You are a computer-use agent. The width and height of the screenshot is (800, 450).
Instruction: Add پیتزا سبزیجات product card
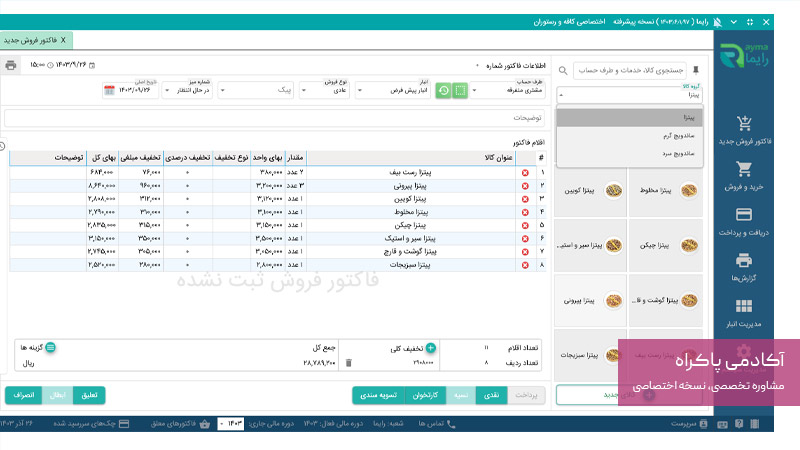(590, 355)
